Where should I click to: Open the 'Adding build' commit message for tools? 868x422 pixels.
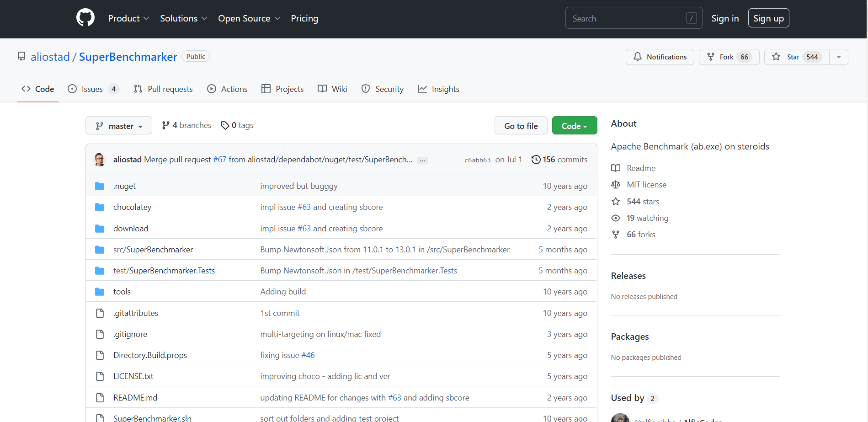(x=283, y=292)
